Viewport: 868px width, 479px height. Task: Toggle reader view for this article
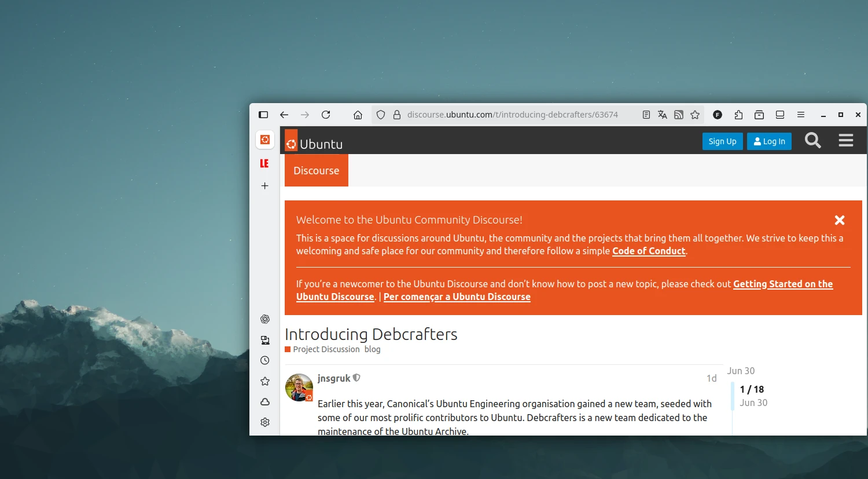pos(646,115)
